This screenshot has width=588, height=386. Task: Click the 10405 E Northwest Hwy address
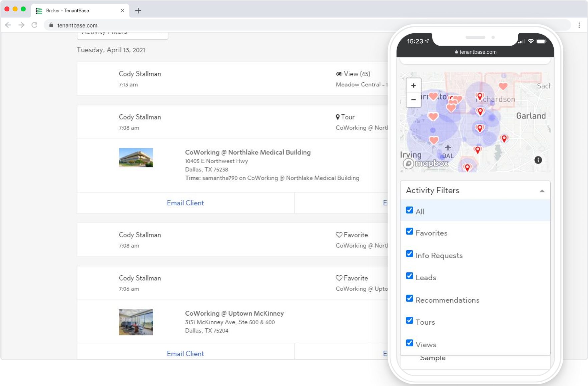coord(216,161)
